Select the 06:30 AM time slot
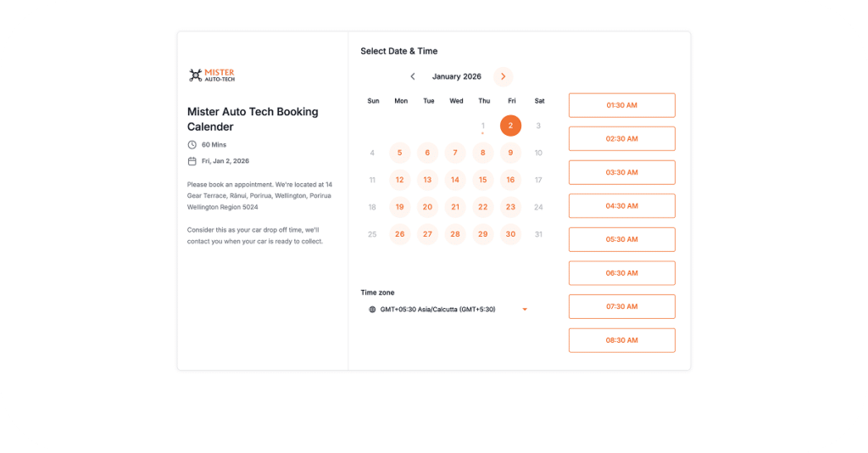The image size is (868, 453). [x=621, y=273]
